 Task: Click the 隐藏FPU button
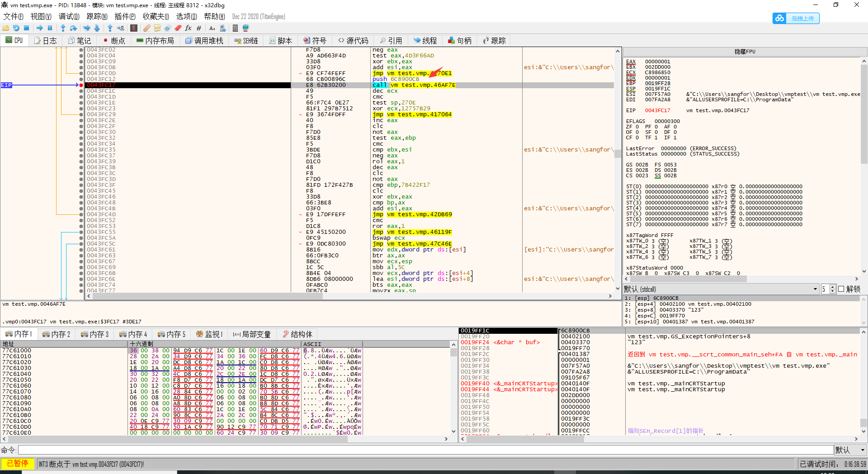click(x=745, y=52)
